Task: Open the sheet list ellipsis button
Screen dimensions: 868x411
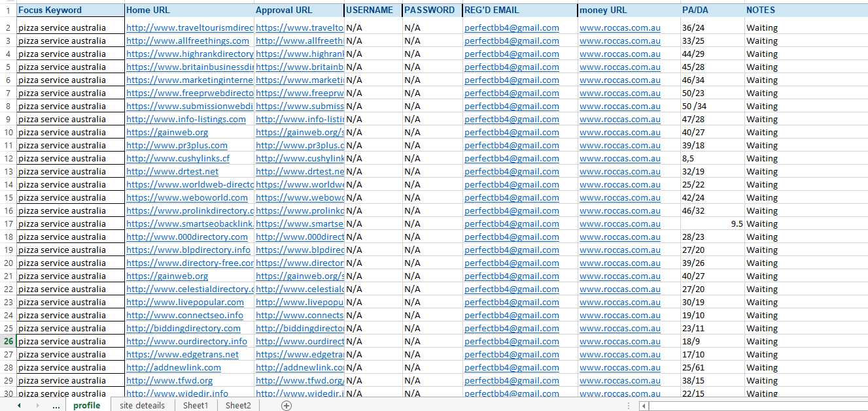Action: pyautogui.click(x=56, y=405)
